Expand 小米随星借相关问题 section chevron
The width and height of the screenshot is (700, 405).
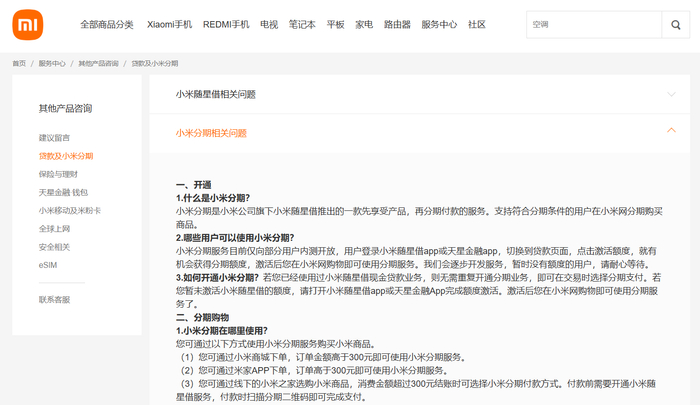pyautogui.click(x=671, y=94)
